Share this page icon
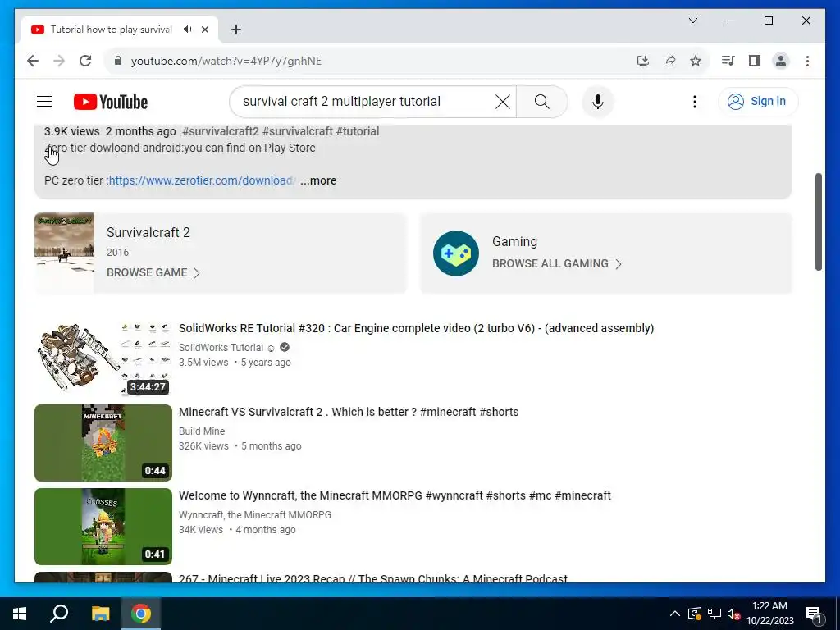The image size is (840, 630). [x=669, y=61]
